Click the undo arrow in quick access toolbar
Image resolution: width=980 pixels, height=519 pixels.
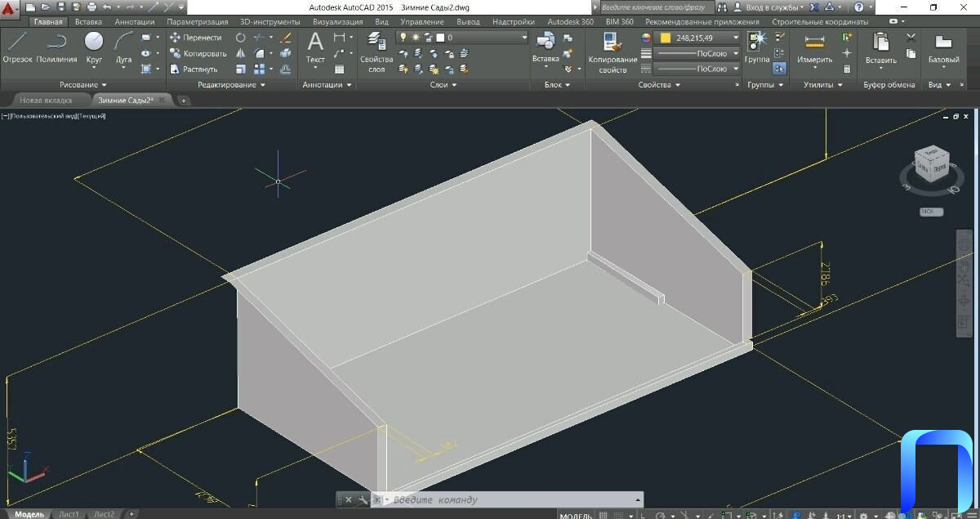[107, 7]
